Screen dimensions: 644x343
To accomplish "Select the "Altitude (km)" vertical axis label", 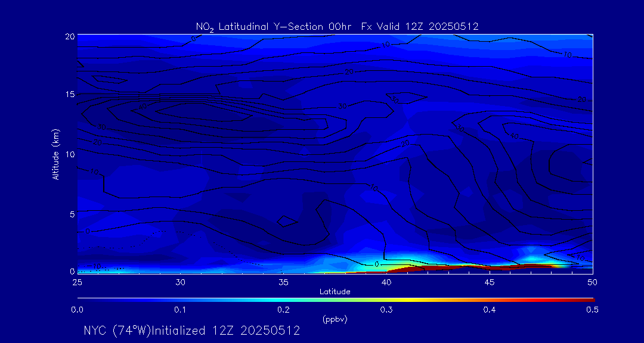I will pos(55,154).
